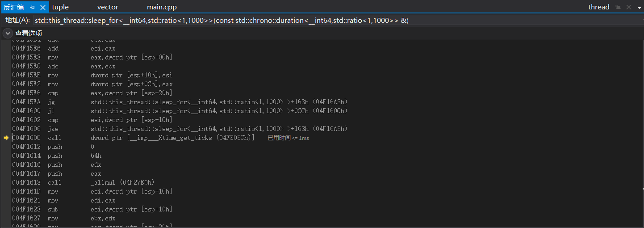Switch to the tuple tab

[x=60, y=7]
